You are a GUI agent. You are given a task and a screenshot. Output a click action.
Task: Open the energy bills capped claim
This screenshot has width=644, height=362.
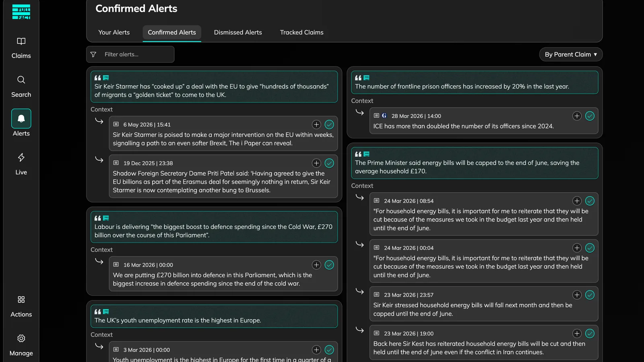(475, 163)
